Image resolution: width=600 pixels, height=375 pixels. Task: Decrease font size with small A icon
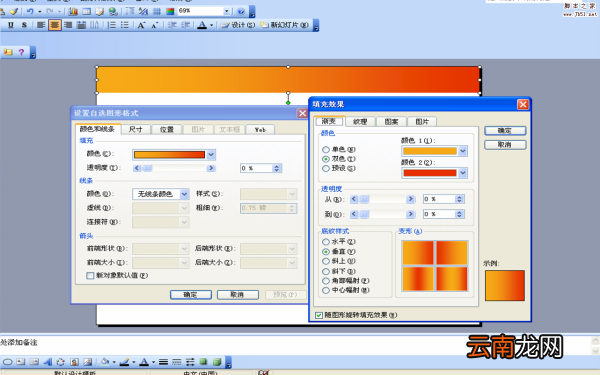[155, 25]
